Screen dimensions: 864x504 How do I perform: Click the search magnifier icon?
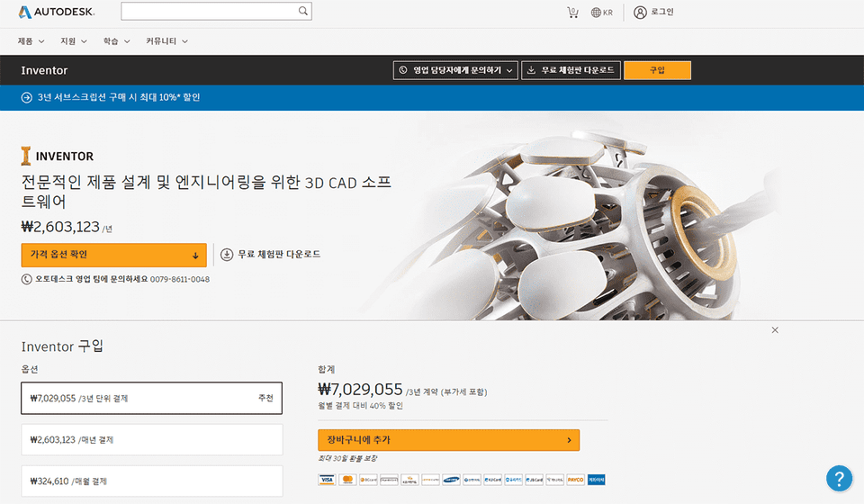[303, 11]
